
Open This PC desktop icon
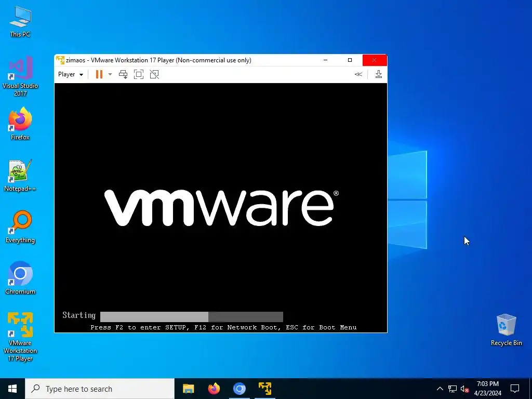(20, 21)
